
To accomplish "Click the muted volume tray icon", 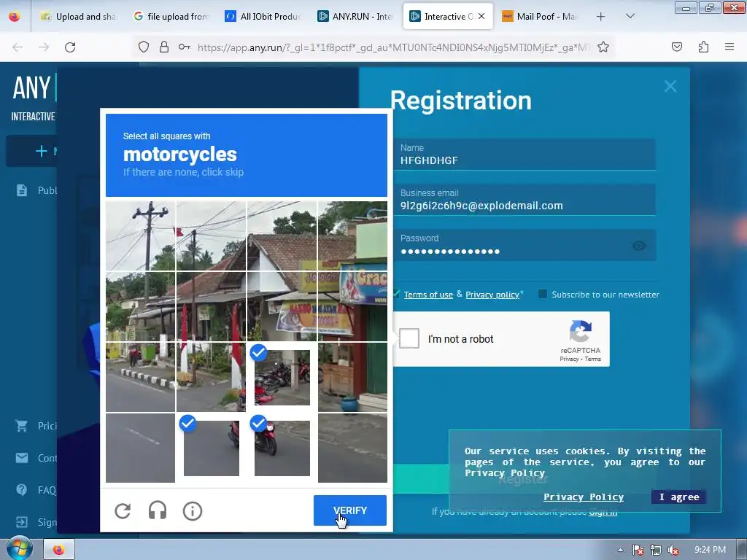I will (x=673, y=550).
